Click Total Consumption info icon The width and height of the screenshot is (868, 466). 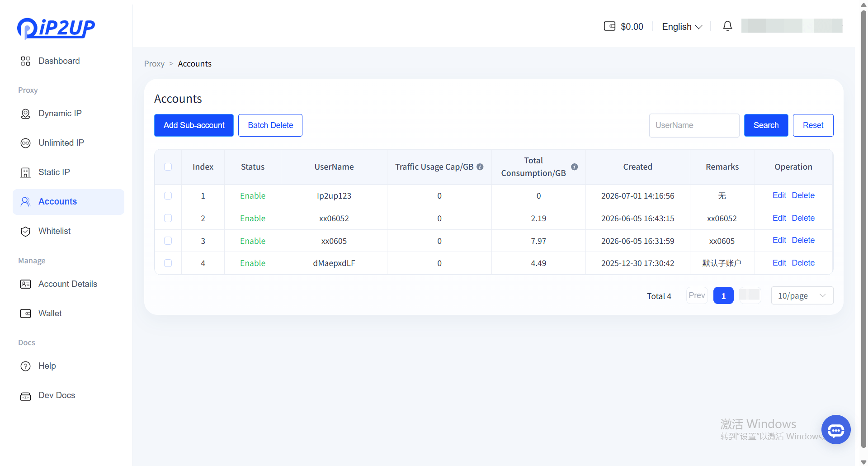[574, 167]
